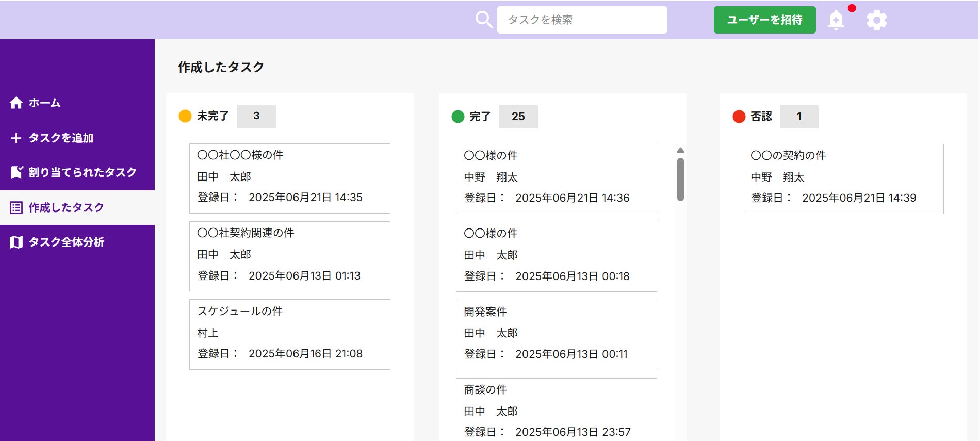Click the 未完了 count badge showing 3
The height and width of the screenshot is (441, 980).
(256, 116)
